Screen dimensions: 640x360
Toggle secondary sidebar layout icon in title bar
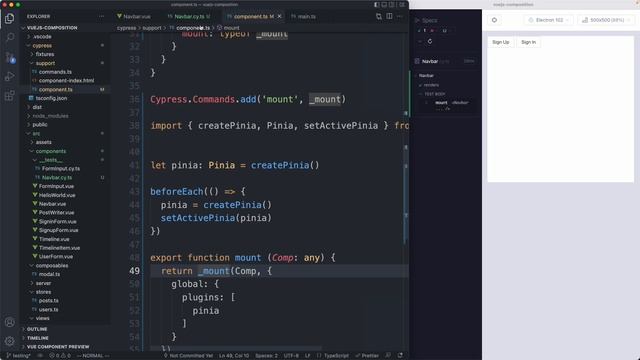pos(392,4)
